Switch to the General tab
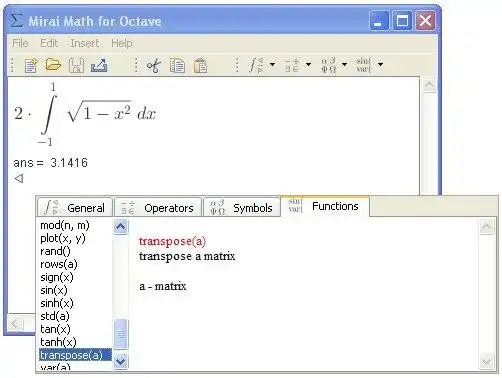Image resolution: width=502 pixels, height=378 pixels. 75,208
